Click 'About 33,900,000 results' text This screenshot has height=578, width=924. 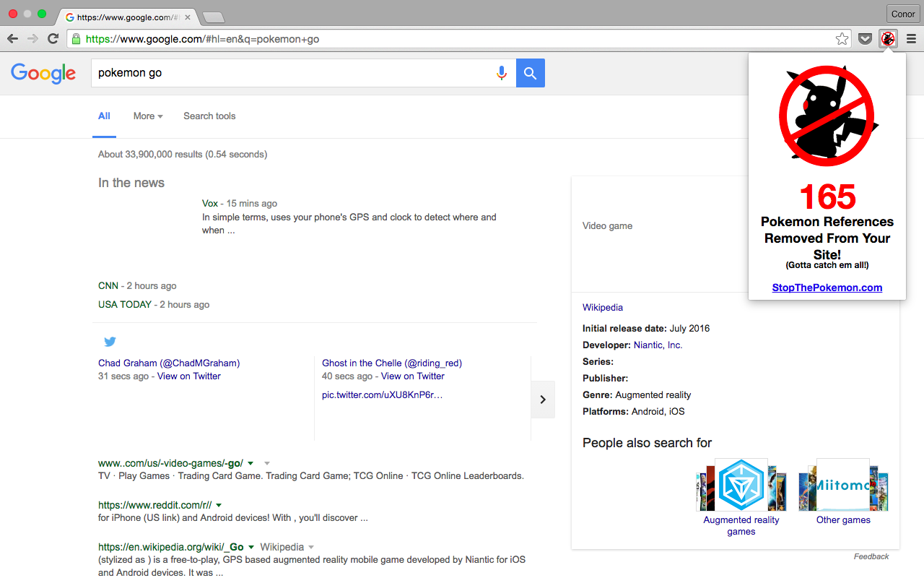click(x=183, y=154)
